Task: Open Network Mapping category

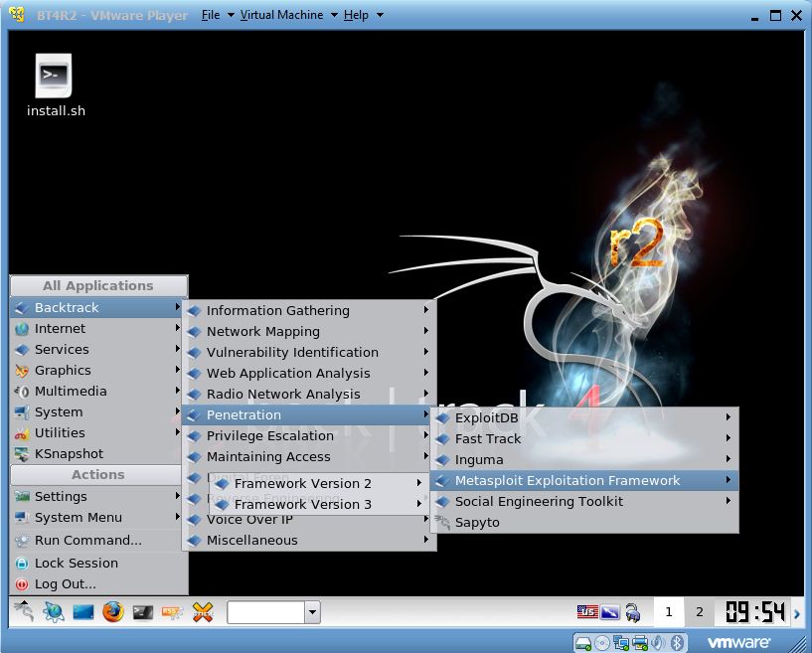Action: (x=309, y=331)
